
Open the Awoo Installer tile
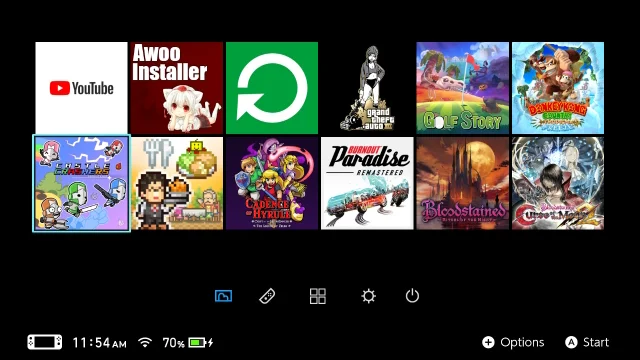[177, 88]
